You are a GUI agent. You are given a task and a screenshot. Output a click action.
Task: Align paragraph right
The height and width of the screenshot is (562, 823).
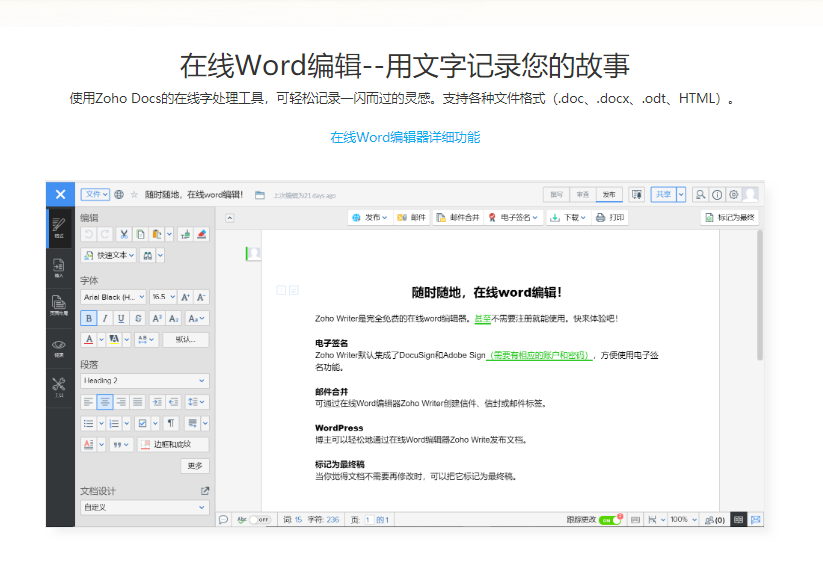121,402
